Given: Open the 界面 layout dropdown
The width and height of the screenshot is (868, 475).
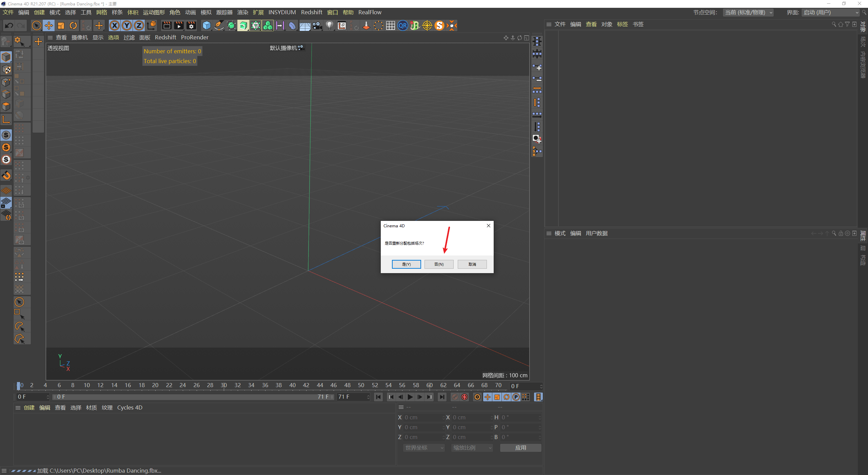Looking at the screenshot, I should pos(831,13).
